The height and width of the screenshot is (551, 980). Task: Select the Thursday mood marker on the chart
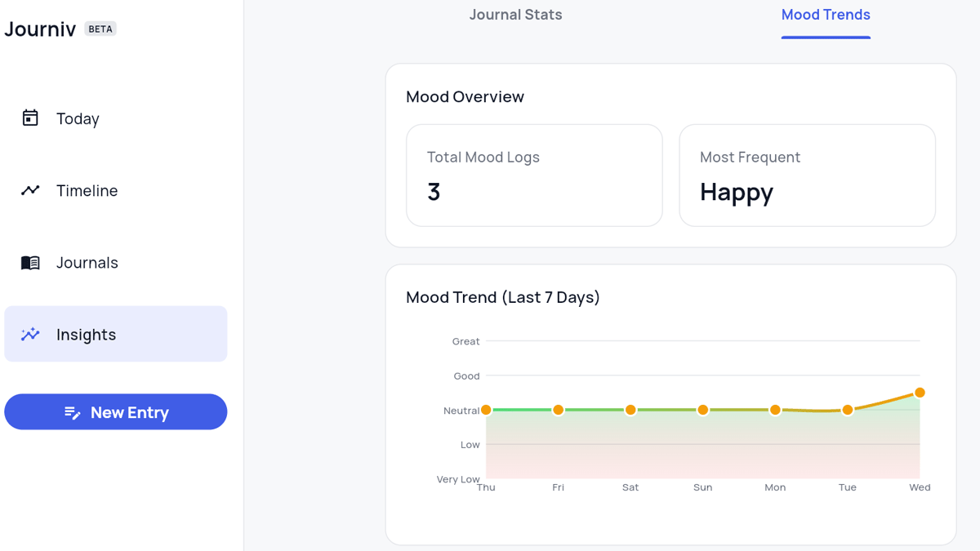(486, 409)
